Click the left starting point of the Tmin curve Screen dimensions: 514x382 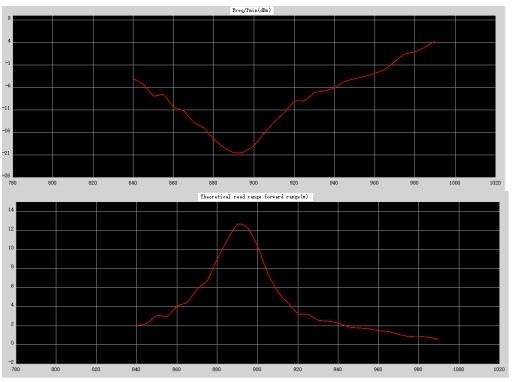pos(134,79)
